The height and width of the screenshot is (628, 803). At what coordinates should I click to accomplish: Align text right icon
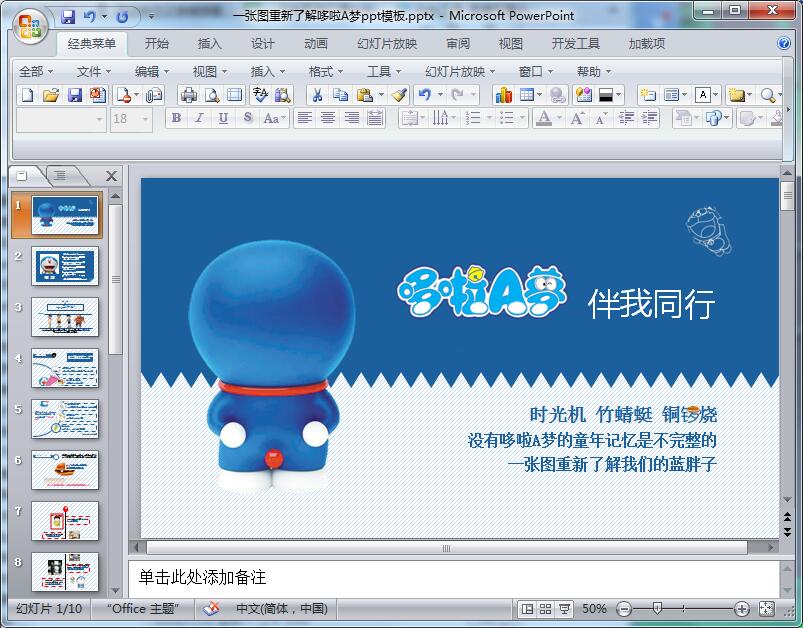[351, 118]
